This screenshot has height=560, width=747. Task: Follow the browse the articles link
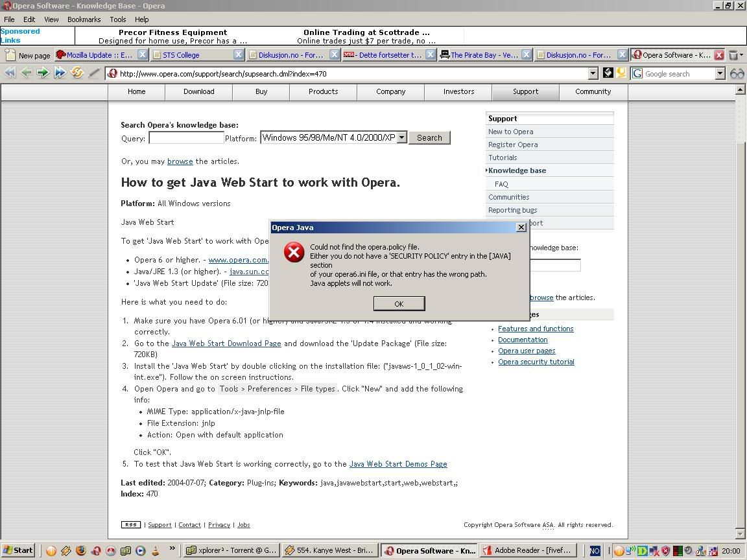pos(180,161)
